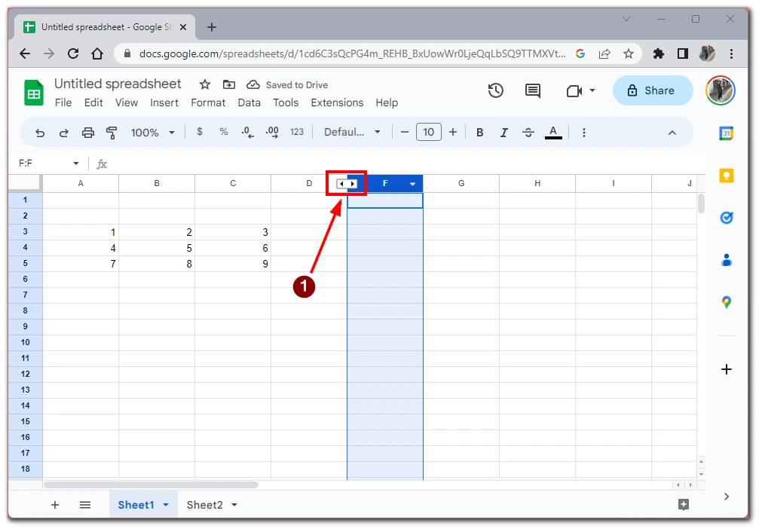Image resolution: width=762 pixels, height=532 pixels.
Task: Decrease font size with minus button
Action: coord(404,132)
